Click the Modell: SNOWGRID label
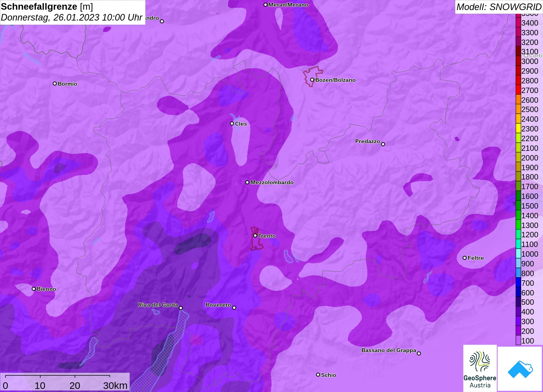This screenshot has height=392, width=543. point(499,7)
